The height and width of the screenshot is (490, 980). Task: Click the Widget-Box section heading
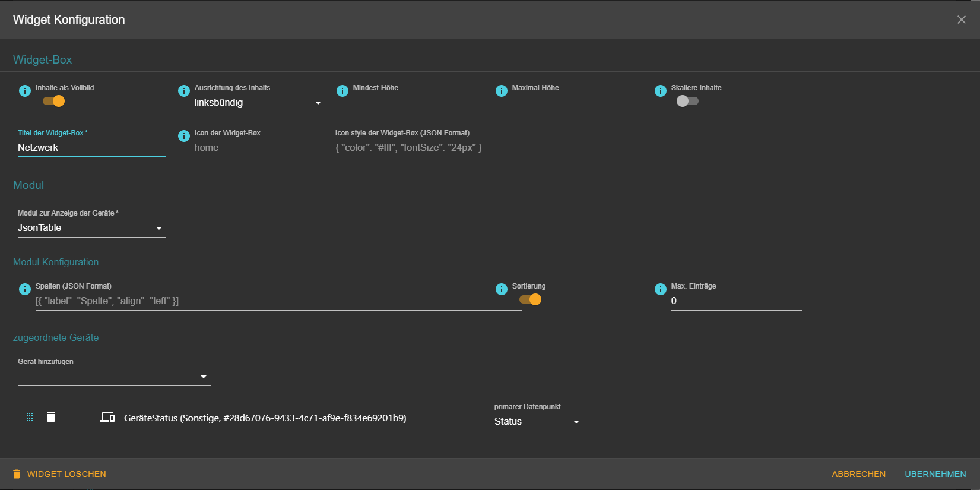coord(42,60)
